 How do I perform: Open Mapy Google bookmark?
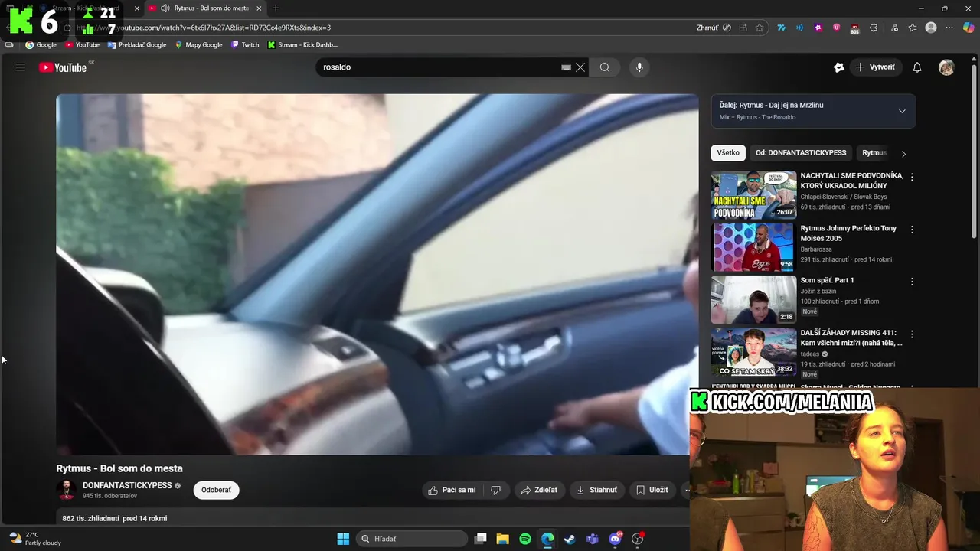[199, 45]
